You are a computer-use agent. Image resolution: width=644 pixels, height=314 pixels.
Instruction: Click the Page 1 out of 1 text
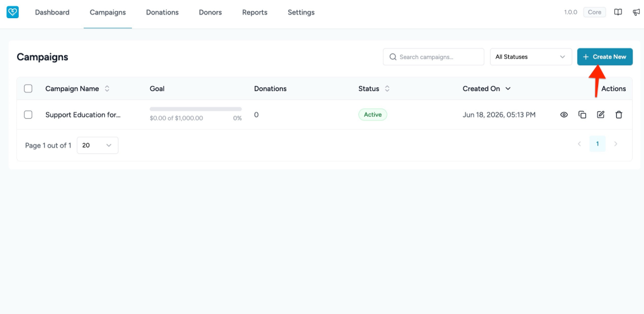click(48, 145)
